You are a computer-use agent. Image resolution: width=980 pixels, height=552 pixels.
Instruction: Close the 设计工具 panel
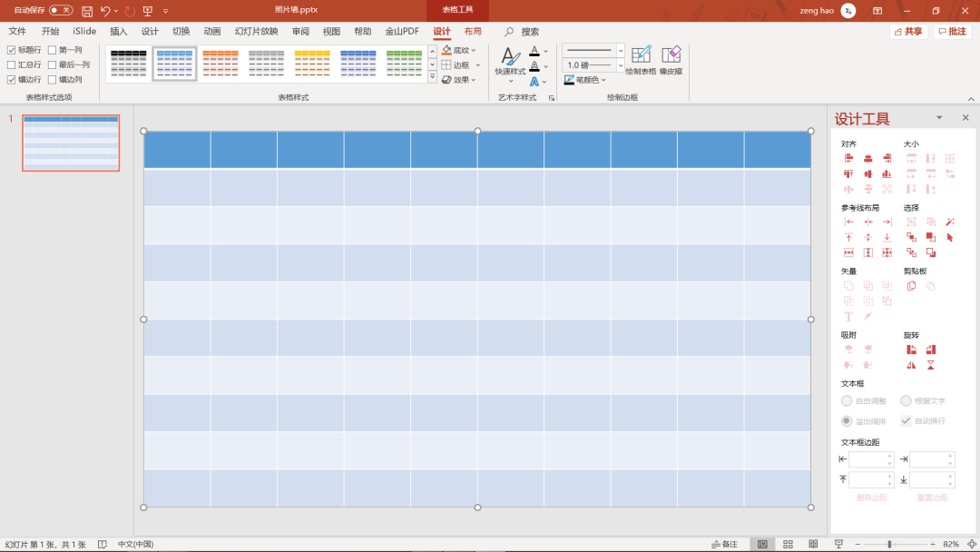(965, 117)
